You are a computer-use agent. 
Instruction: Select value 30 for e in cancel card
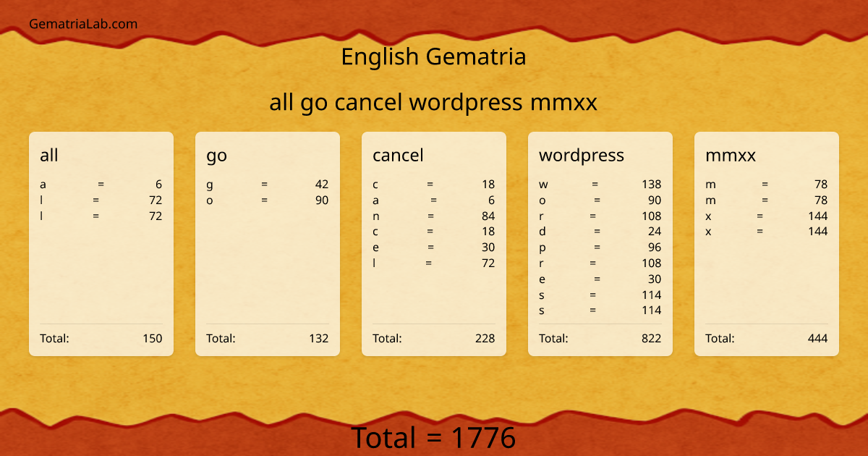pyautogui.click(x=488, y=248)
